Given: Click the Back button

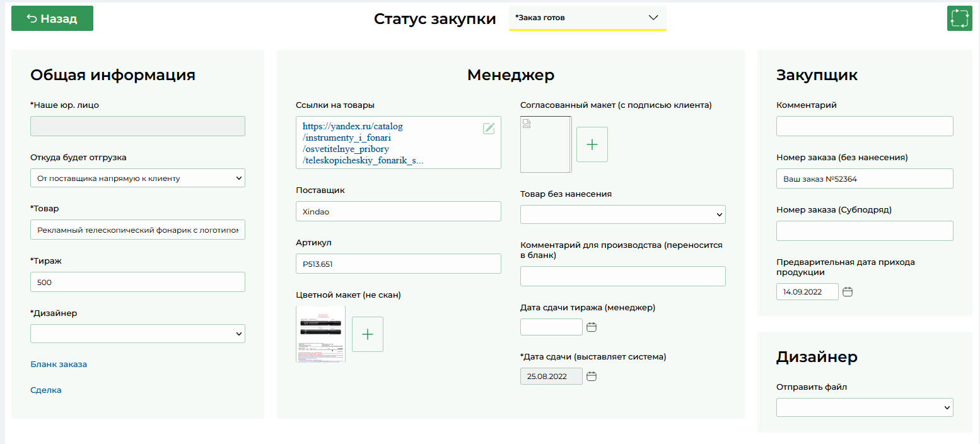Looking at the screenshot, I should pos(52,19).
